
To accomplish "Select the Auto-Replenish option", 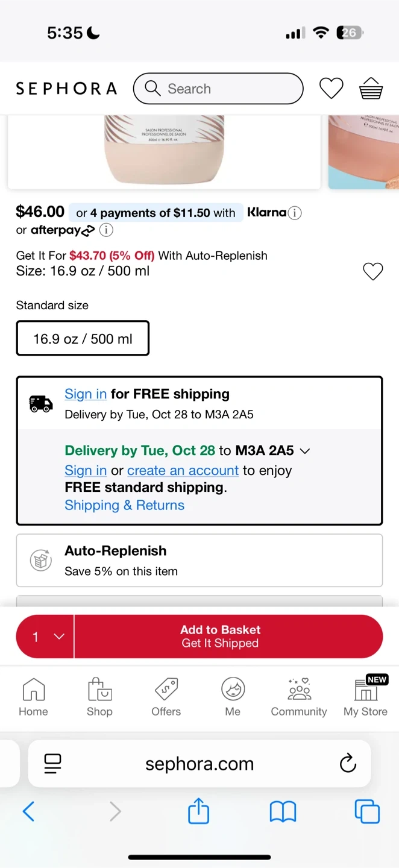I will click(x=199, y=560).
